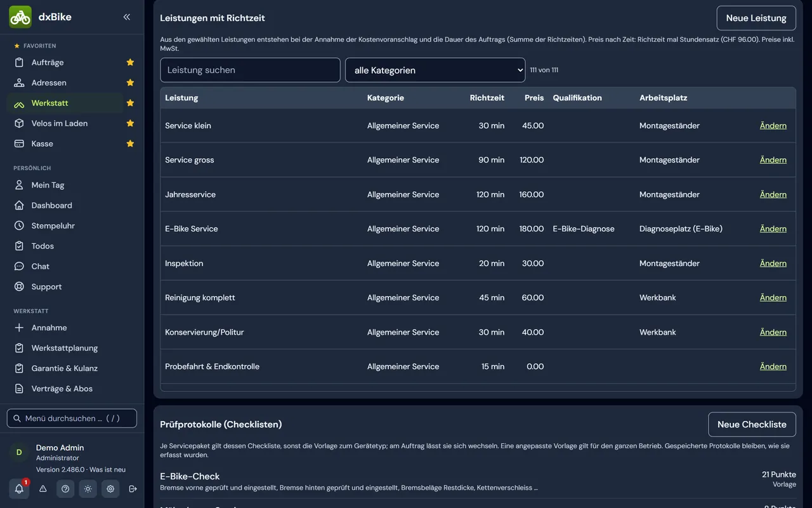Click Ändern for Probefahrt & Endkontrolle
812x508 pixels.
pos(773,366)
